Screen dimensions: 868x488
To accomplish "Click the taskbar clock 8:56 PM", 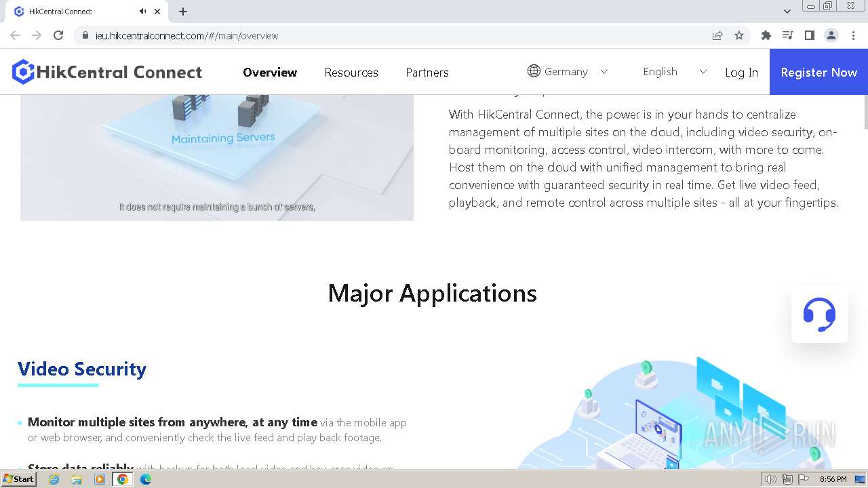I will [833, 479].
